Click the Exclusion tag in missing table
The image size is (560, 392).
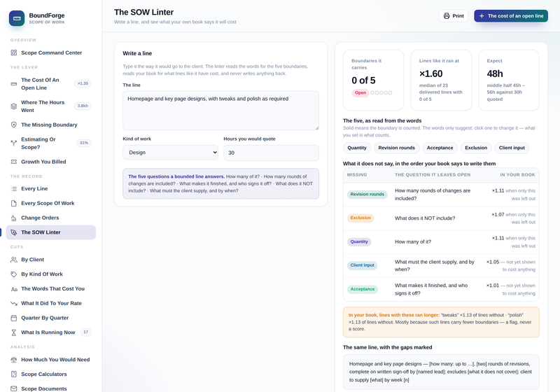point(360,218)
